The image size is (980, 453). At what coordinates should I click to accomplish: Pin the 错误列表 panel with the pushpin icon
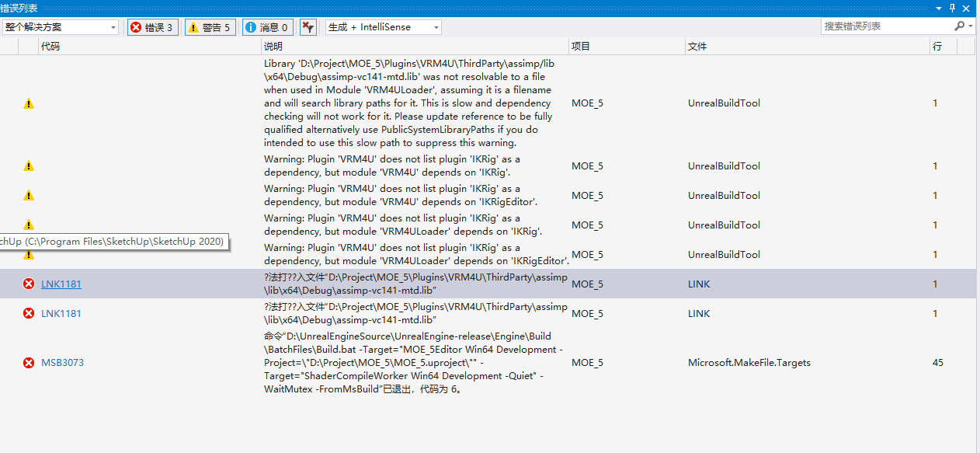point(953,8)
